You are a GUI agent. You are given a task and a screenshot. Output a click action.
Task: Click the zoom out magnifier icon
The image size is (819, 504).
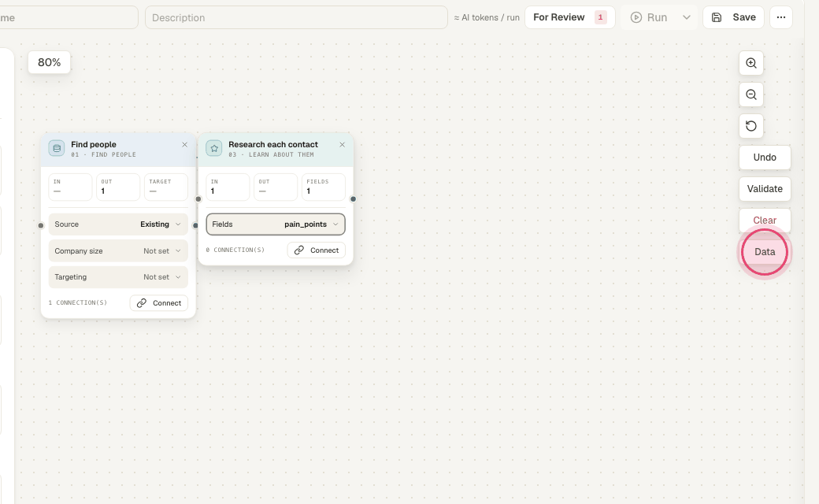click(751, 94)
